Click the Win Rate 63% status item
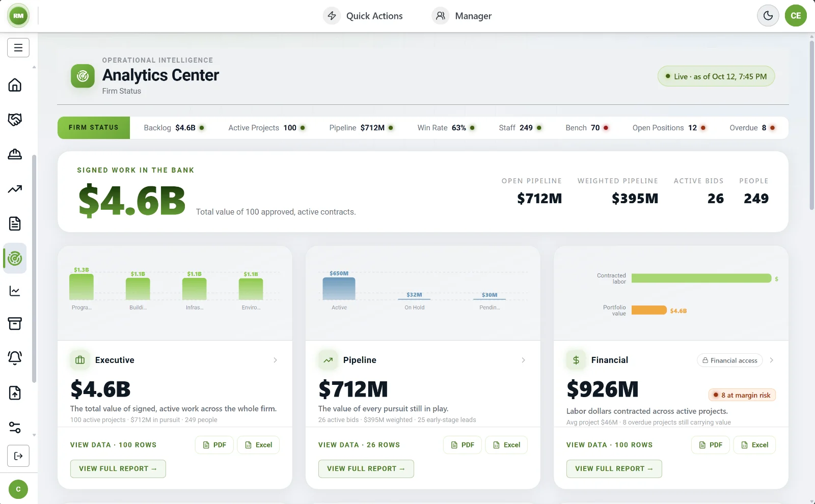 (446, 128)
